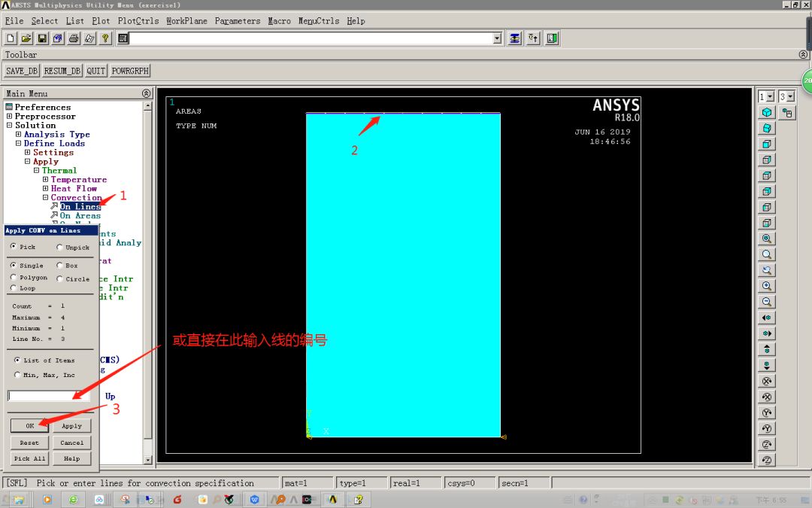Click the RESUM_DB toolbar button
This screenshot has width=812, height=508.
[61, 70]
